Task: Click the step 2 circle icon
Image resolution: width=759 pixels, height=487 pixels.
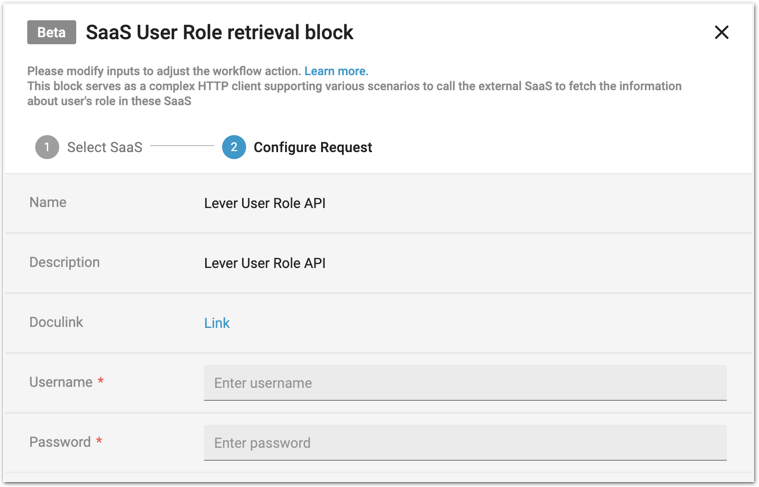Action: (x=234, y=147)
